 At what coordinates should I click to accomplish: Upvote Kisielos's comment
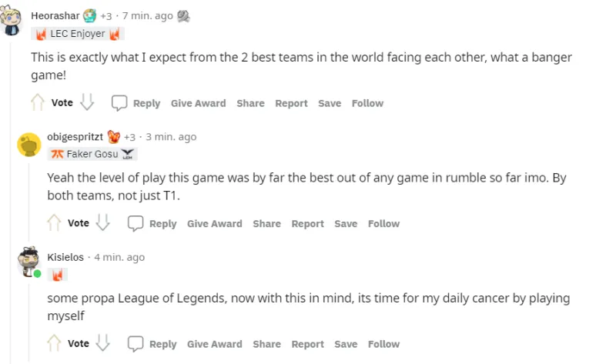[x=54, y=343]
